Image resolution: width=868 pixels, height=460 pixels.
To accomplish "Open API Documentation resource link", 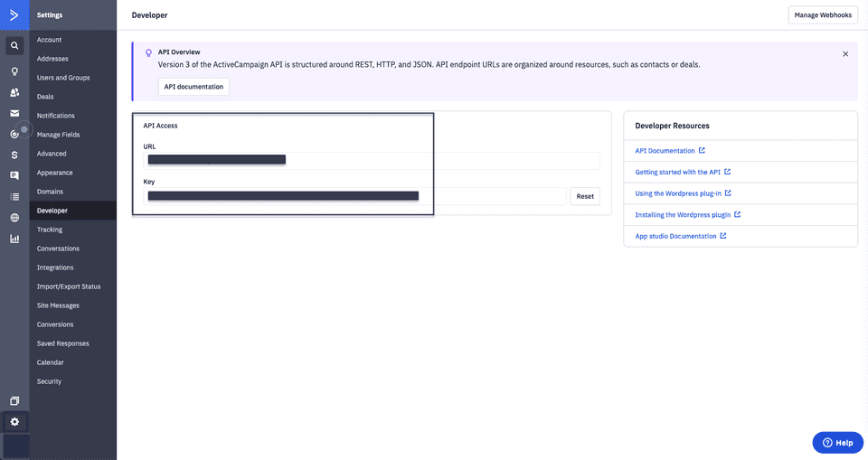I will 665,151.
